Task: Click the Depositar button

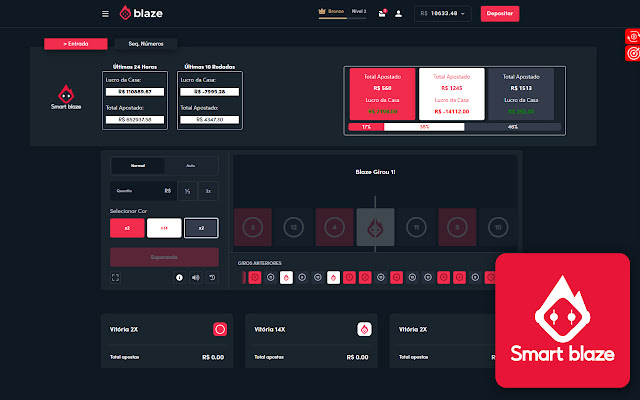Action: [x=500, y=13]
